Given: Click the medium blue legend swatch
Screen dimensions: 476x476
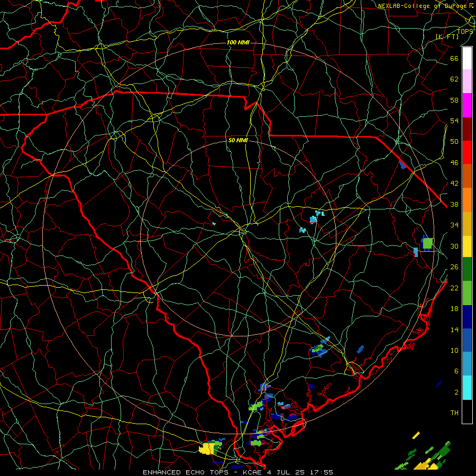Looking at the screenshot, I should pyautogui.click(x=467, y=340).
